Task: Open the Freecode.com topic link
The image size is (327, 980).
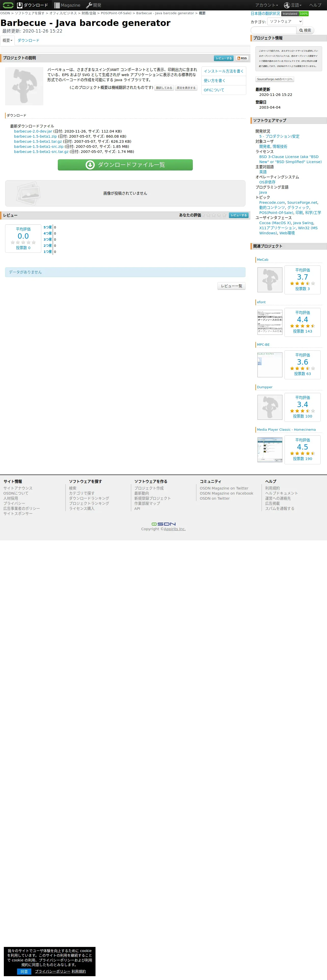Action: tap(272, 203)
